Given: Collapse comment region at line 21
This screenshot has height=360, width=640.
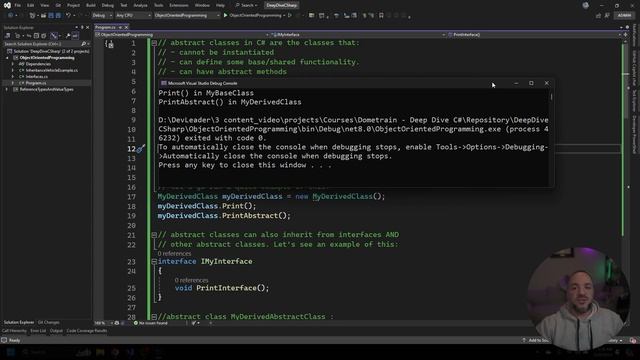Looking at the screenshot, I should pos(154,235).
